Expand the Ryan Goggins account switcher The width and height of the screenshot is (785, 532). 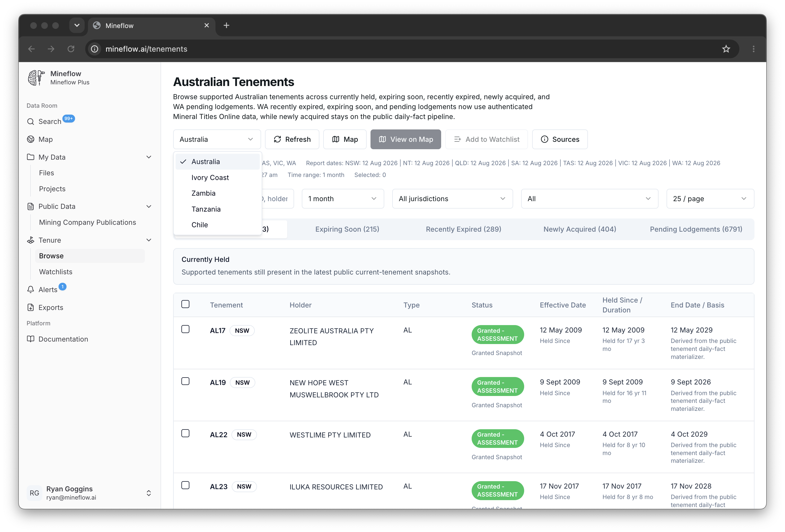tap(149, 493)
